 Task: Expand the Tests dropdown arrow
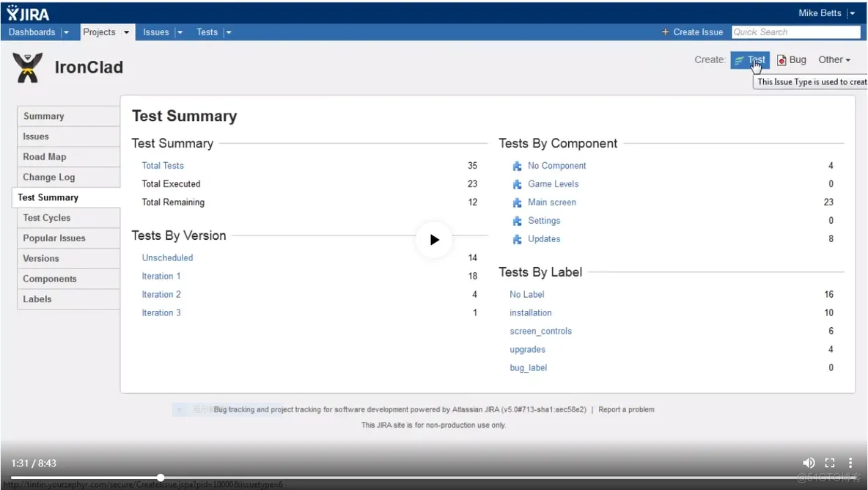228,32
